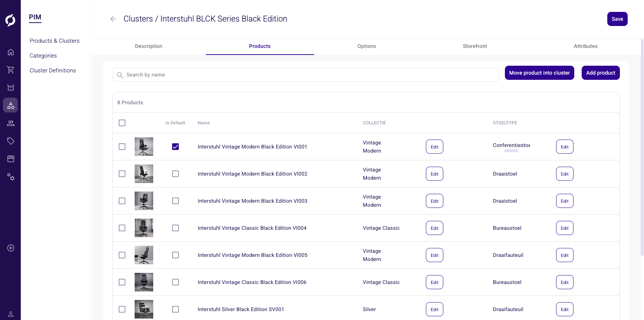The width and height of the screenshot is (644, 320).
Task: Set VI004 as default product
Action: coord(175,228)
